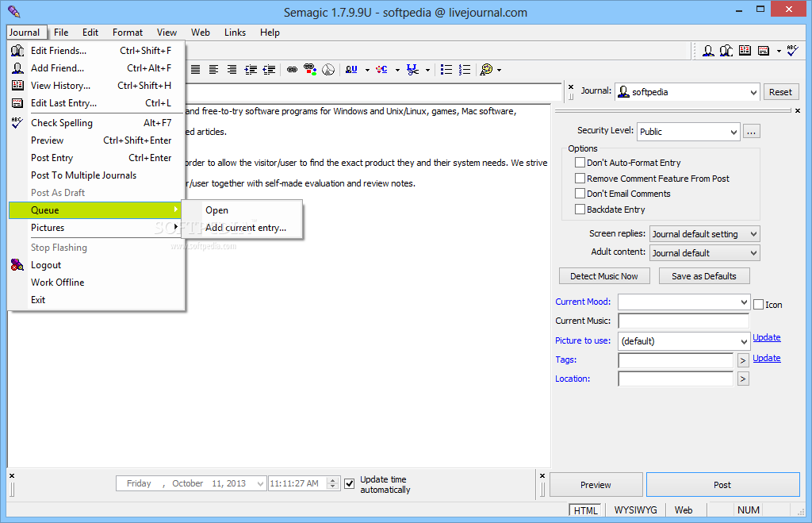This screenshot has height=523, width=812.
Task: Tick Don't Auto-Format Entry checkbox
Action: [580, 162]
